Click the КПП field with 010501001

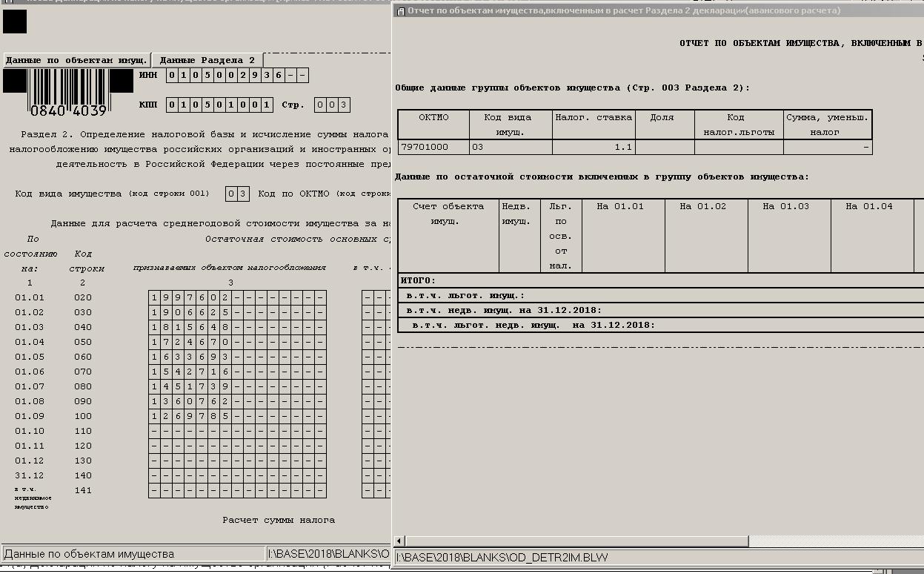click(x=219, y=105)
